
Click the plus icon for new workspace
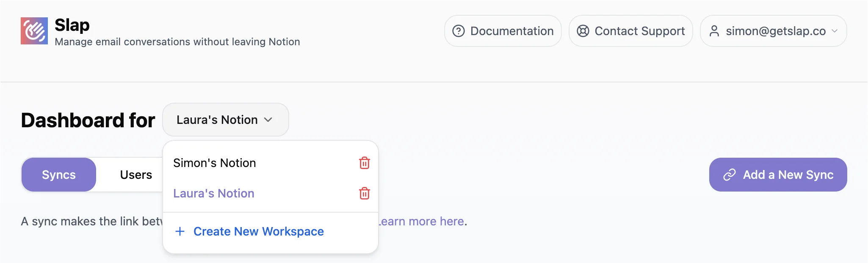coord(180,231)
